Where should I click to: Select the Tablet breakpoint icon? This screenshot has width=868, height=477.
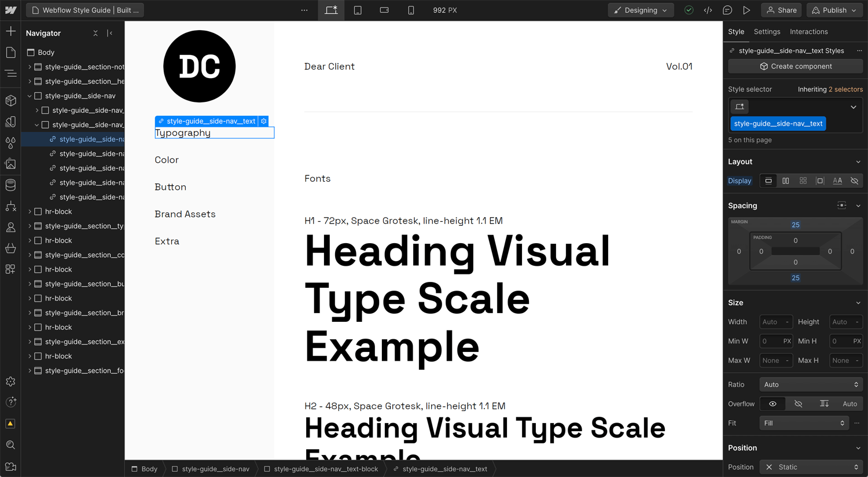tap(358, 10)
